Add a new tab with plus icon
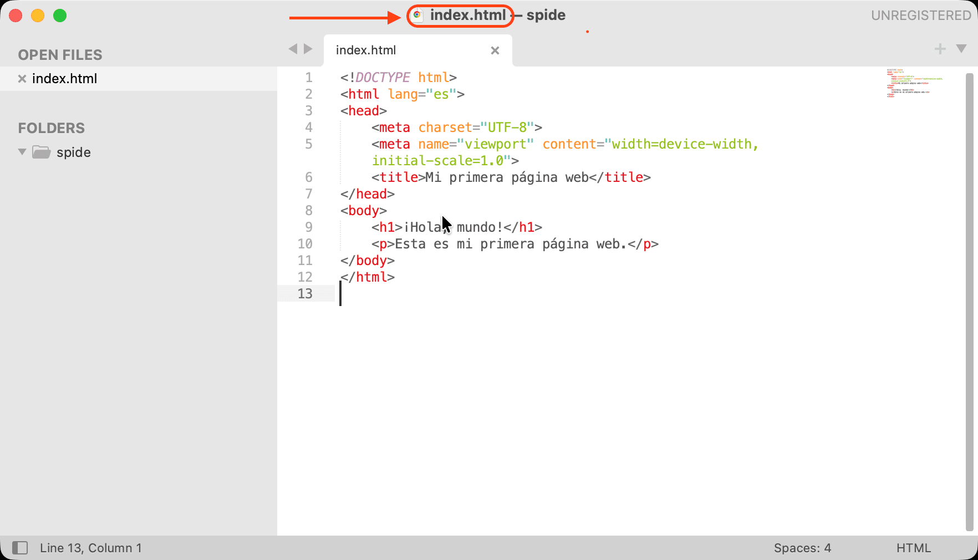This screenshot has height=560, width=978. [940, 49]
